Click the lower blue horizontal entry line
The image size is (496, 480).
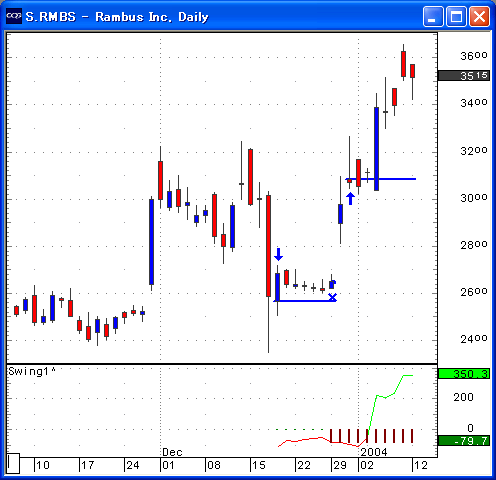click(x=305, y=301)
